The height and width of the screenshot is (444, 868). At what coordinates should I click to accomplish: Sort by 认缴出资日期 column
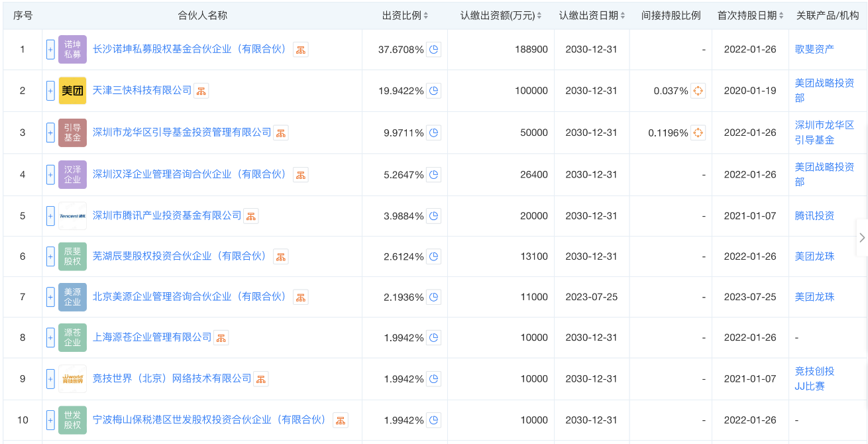[x=592, y=15]
